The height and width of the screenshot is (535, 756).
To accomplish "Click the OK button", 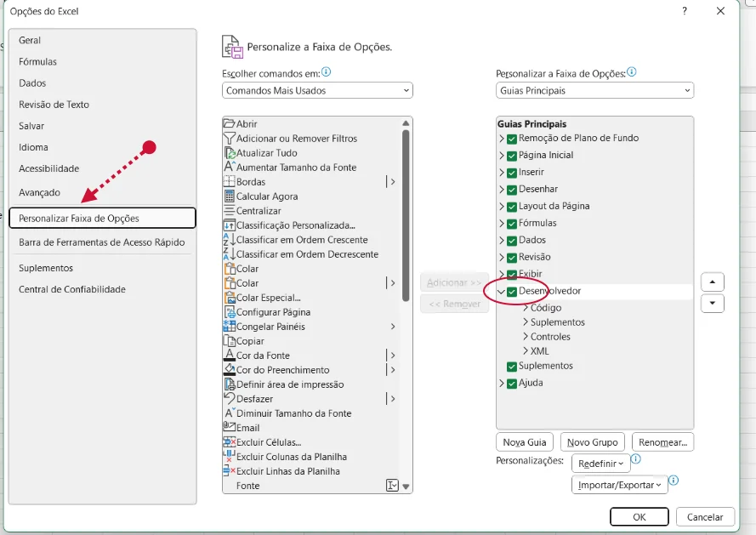I will point(639,516).
